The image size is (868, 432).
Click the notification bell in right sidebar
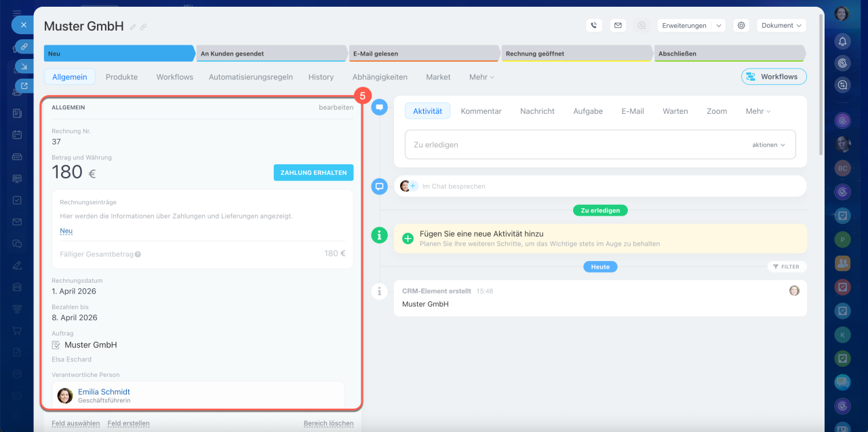point(842,41)
